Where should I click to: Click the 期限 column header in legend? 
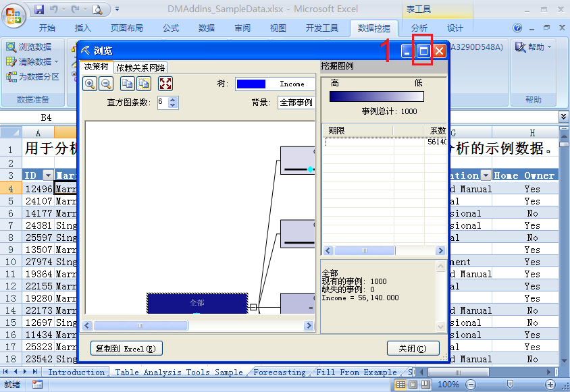[357, 131]
